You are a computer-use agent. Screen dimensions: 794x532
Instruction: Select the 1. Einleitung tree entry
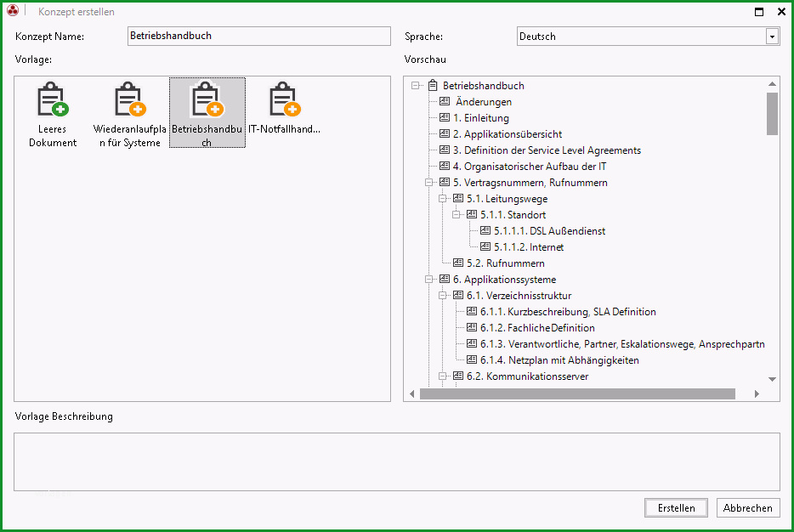481,118
